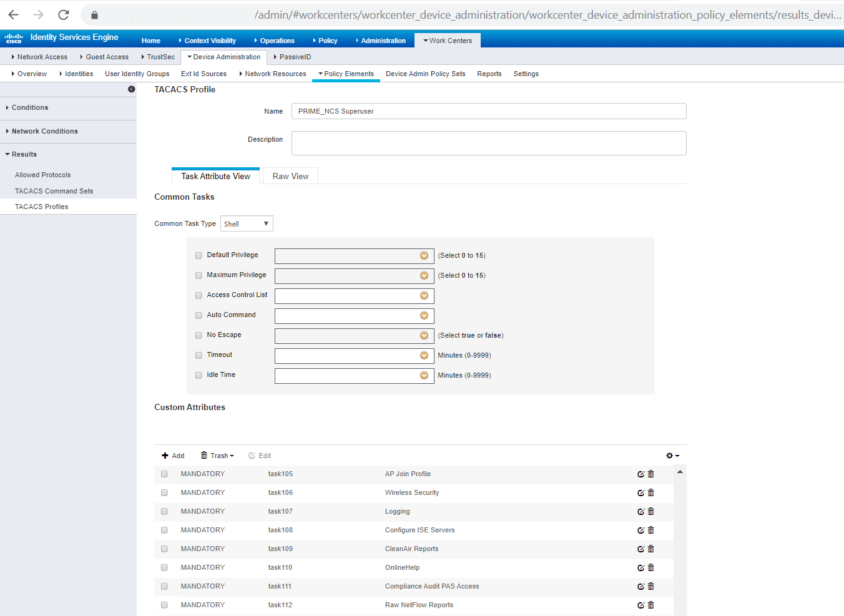Select the checkbox for the task108 row
The width and height of the screenshot is (844, 616).
(164, 530)
